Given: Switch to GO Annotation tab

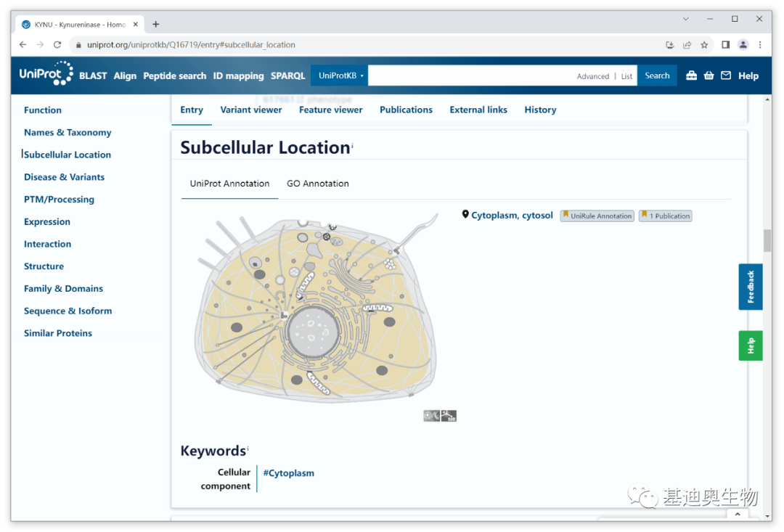Looking at the screenshot, I should coord(317,184).
